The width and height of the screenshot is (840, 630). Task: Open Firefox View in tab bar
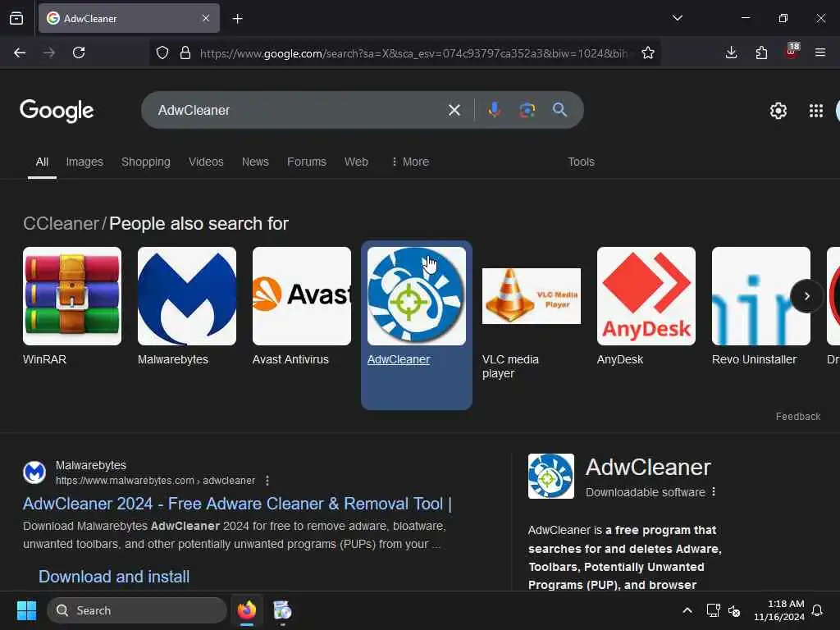[x=16, y=18]
